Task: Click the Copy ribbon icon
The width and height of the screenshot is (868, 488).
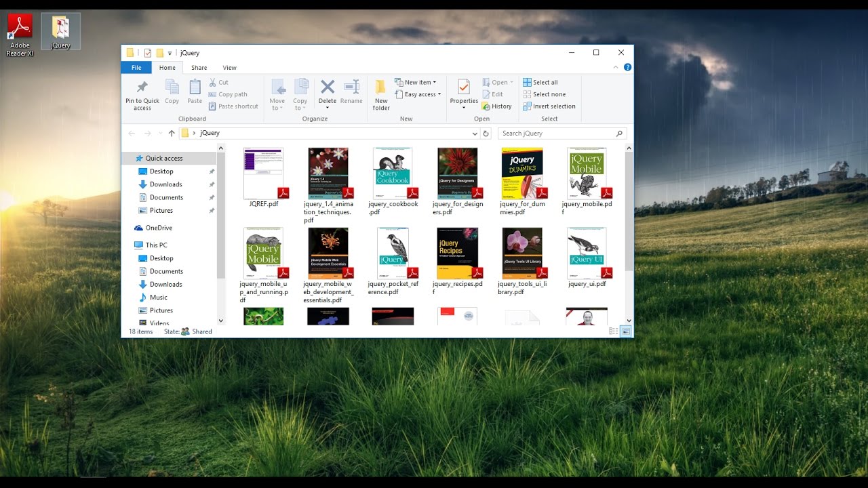Action: pyautogui.click(x=172, y=87)
